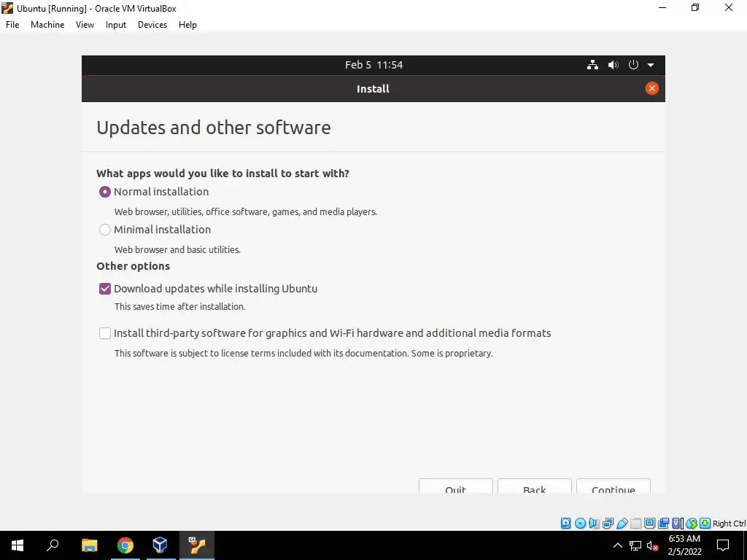Open Google Chrome from the taskbar

click(x=125, y=545)
